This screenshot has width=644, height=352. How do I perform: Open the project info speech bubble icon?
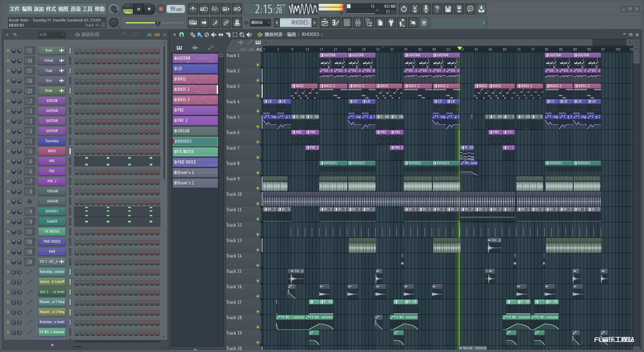click(470, 9)
